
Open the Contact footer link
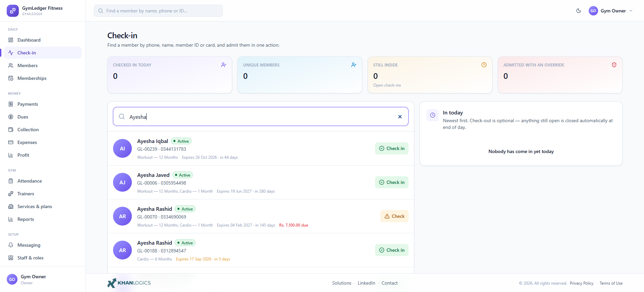(x=389, y=283)
